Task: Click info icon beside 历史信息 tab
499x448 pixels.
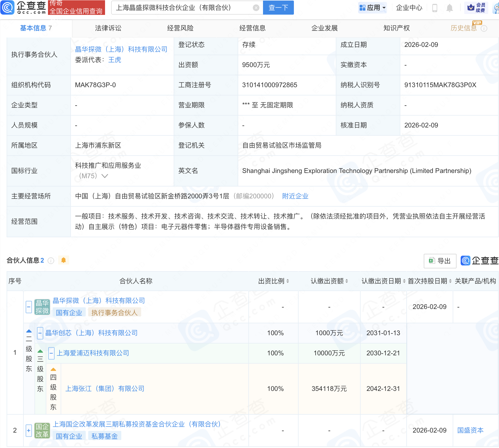Action: point(484,28)
